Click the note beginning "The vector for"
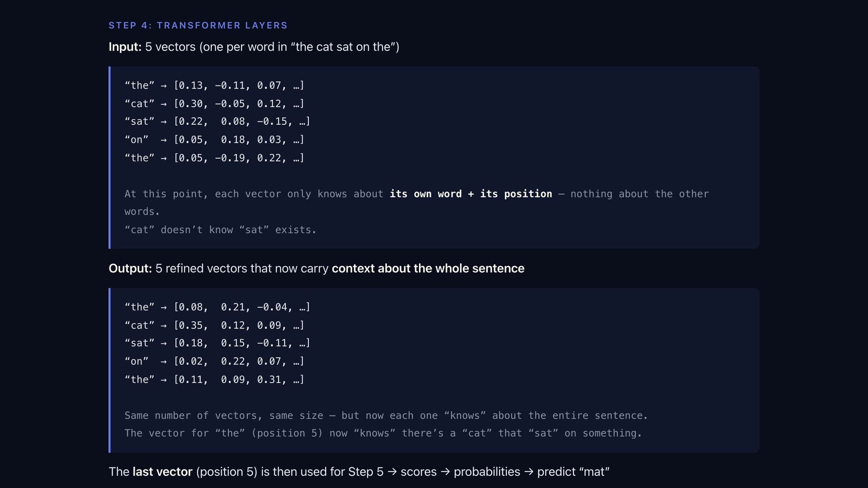This screenshot has width=868, height=488. click(x=383, y=433)
